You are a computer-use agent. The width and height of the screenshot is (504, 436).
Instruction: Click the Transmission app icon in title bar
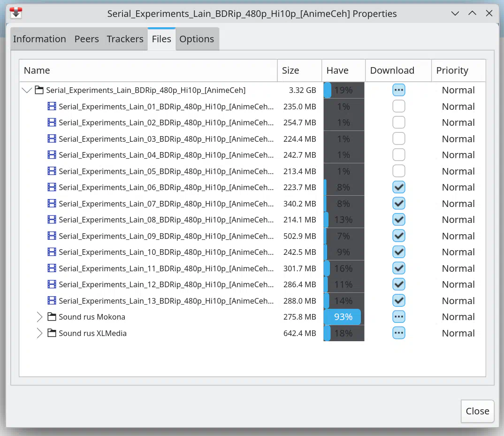(x=16, y=13)
